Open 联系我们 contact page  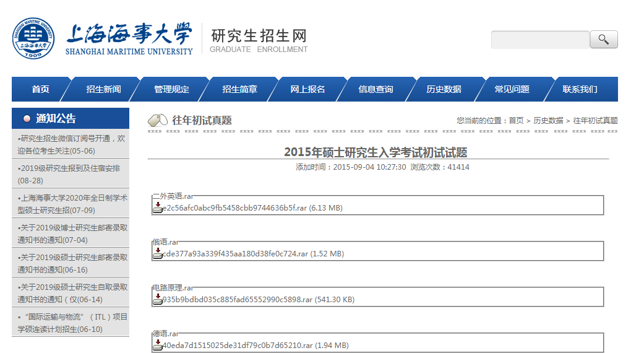tap(580, 89)
